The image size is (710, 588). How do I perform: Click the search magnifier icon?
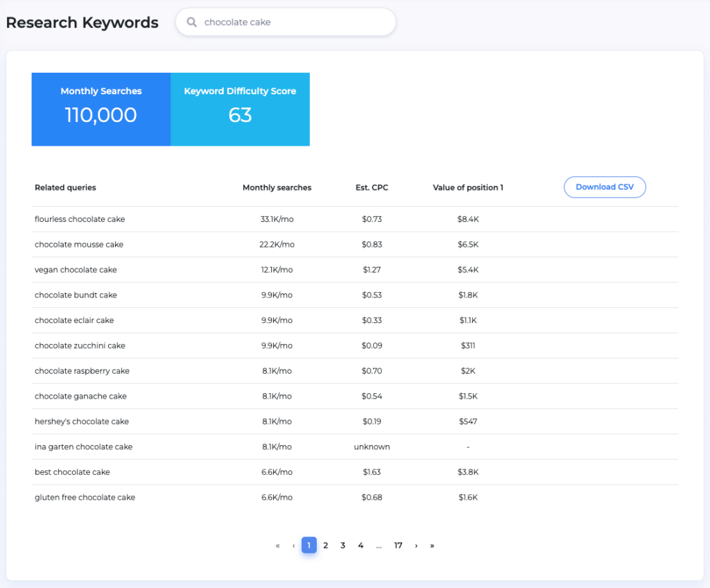click(192, 22)
